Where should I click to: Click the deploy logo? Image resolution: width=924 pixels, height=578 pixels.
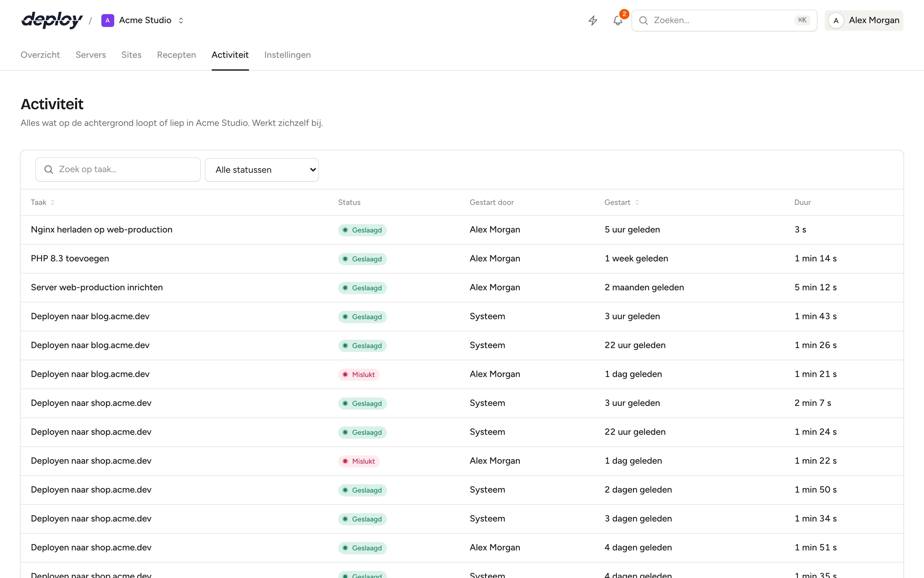[52, 20]
